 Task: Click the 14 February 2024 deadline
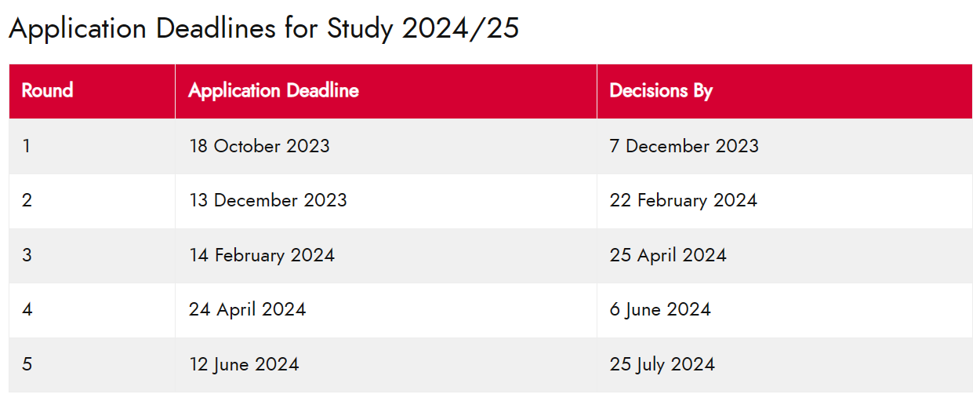pyautogui.click(x=261, y=255)
